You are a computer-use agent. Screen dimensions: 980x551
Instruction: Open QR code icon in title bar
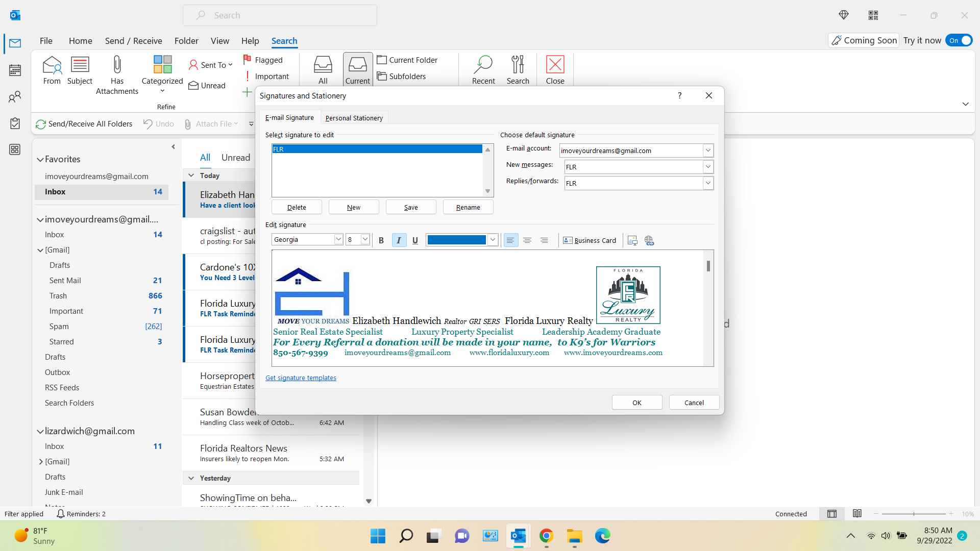point(873,15)
